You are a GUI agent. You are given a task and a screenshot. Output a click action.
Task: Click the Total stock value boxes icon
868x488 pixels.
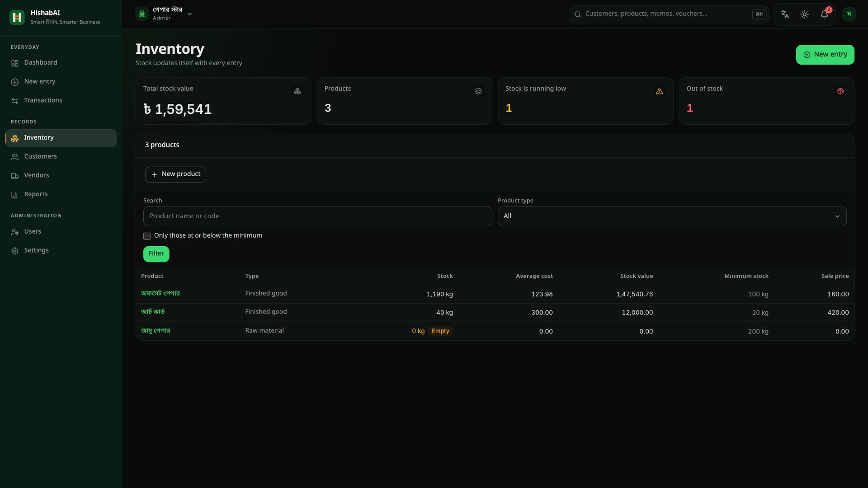297,91
